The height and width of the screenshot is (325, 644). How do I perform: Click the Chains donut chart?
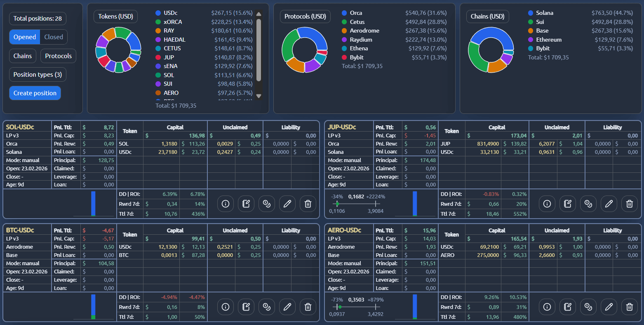[491, 50]
